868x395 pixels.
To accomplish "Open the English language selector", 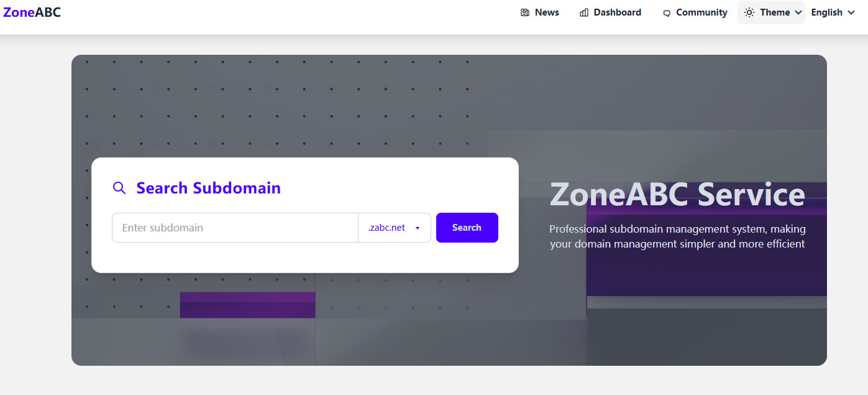I will tap(833, 12).
